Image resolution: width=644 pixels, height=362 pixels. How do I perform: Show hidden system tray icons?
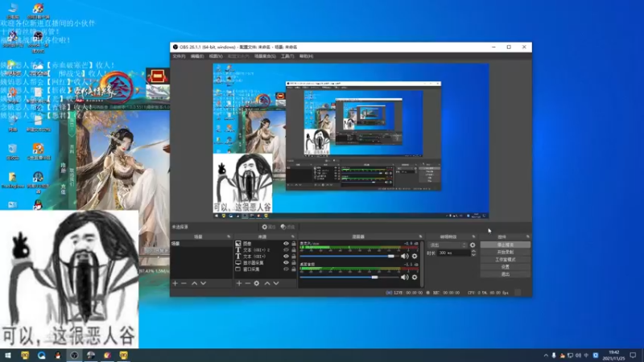[546, 356]
